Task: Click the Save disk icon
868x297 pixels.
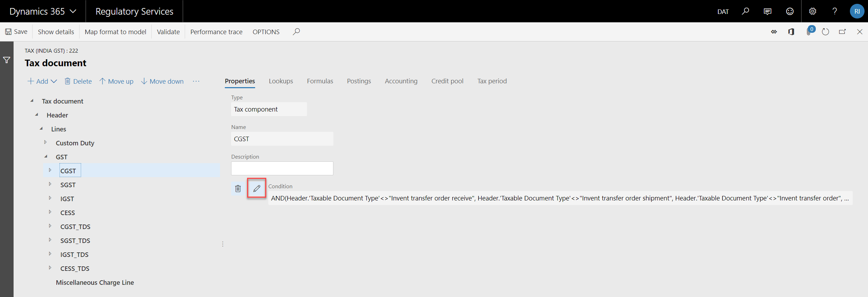Action: coord(8,32)
